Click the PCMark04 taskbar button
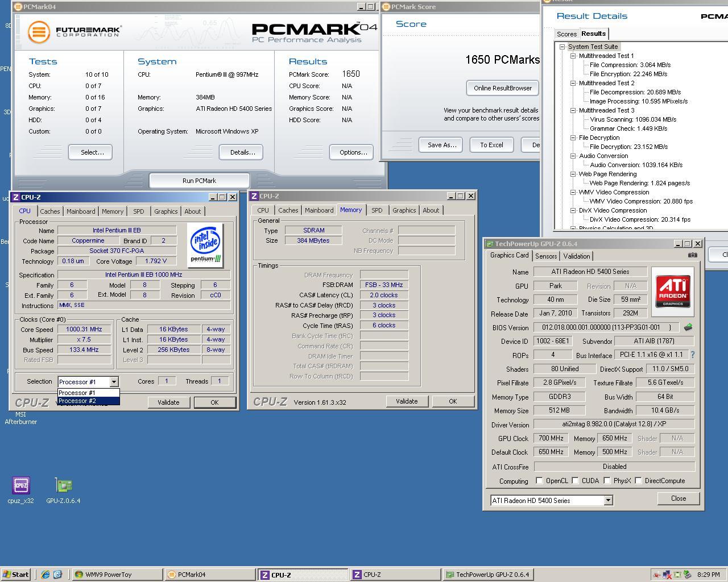Screen dimensions: 728x582 point(210,575)
